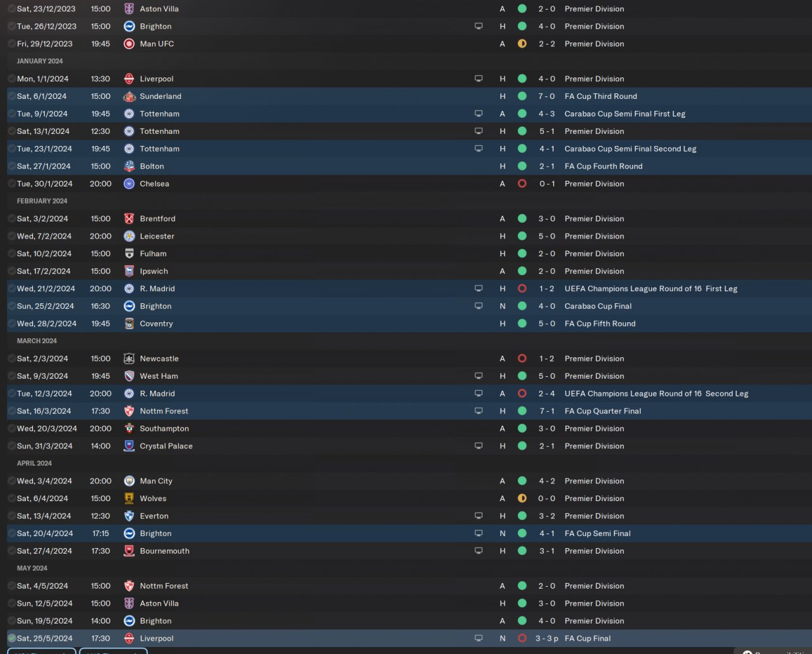Open the 7 - 1 Nottm Forest result
This screenshot has height=654, width=812.
(546, 411)
